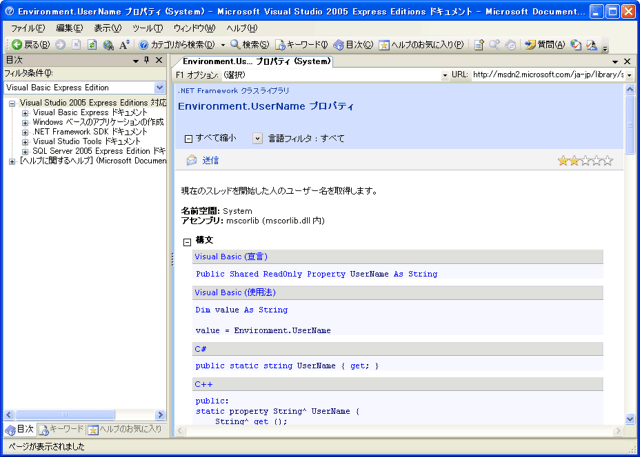Open the URL dropdown arrow
Image resolution: width=640 pixels, height=457 pixels.
point(629,75)
